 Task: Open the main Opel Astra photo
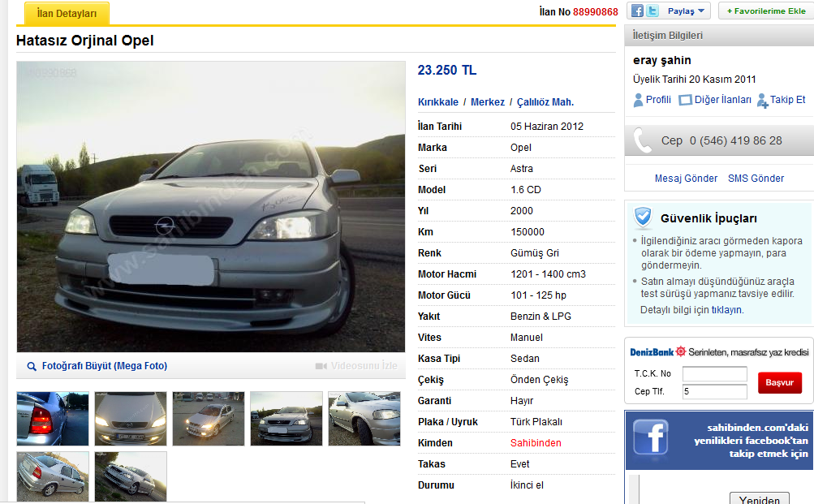[211, 207]
